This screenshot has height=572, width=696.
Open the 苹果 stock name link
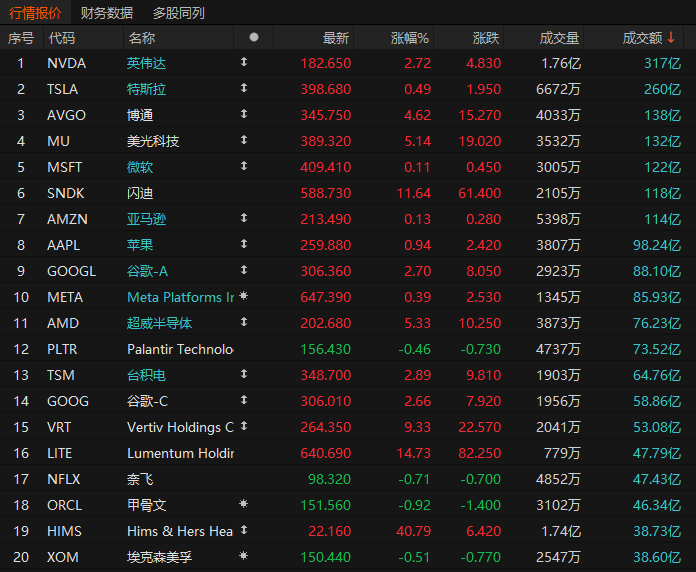click(x=140, y=245)
